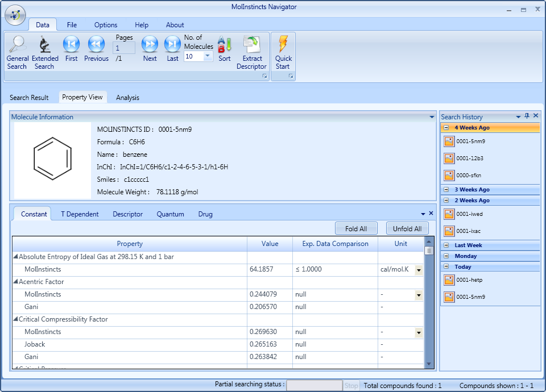Advance to the Next results page
This screenshot has width=546, height=392.
click(150, 49)
